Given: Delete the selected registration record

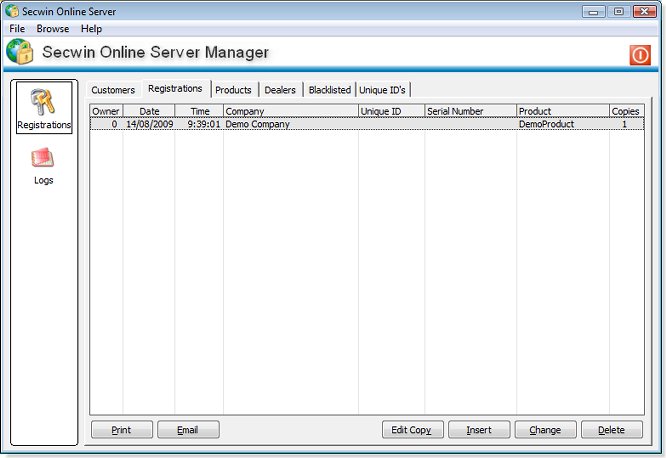Looking at the screenshot, I should pyautogui.click(x=611, y=430).
